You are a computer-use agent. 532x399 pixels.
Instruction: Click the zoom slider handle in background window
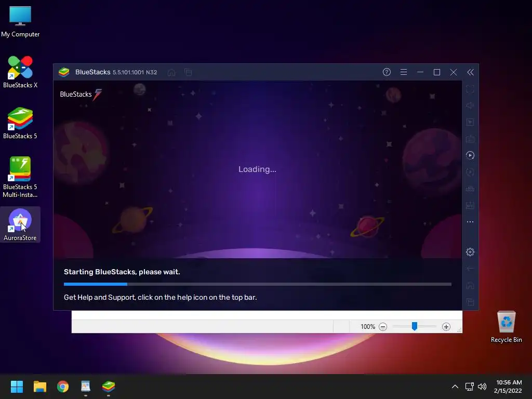(414, 326)
